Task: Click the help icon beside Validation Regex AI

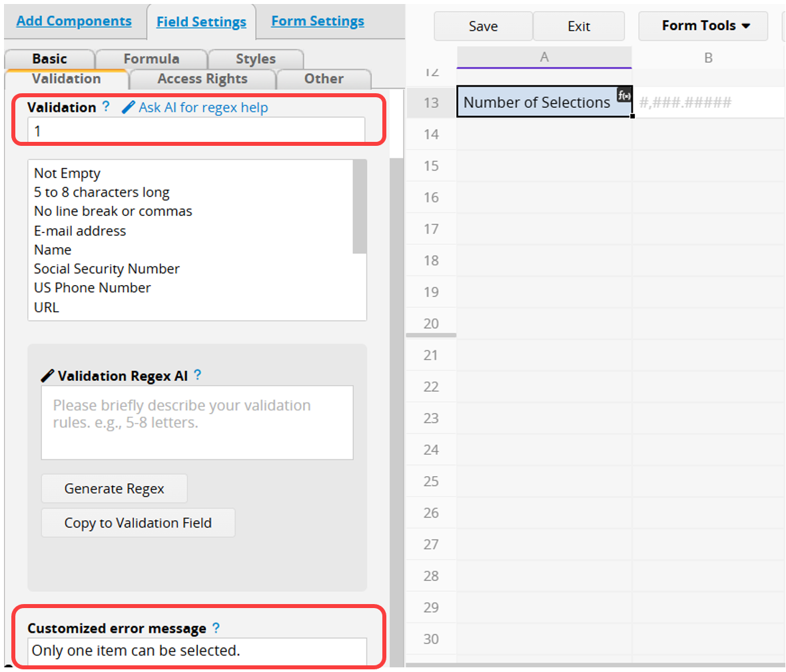Action: [198, 375]
